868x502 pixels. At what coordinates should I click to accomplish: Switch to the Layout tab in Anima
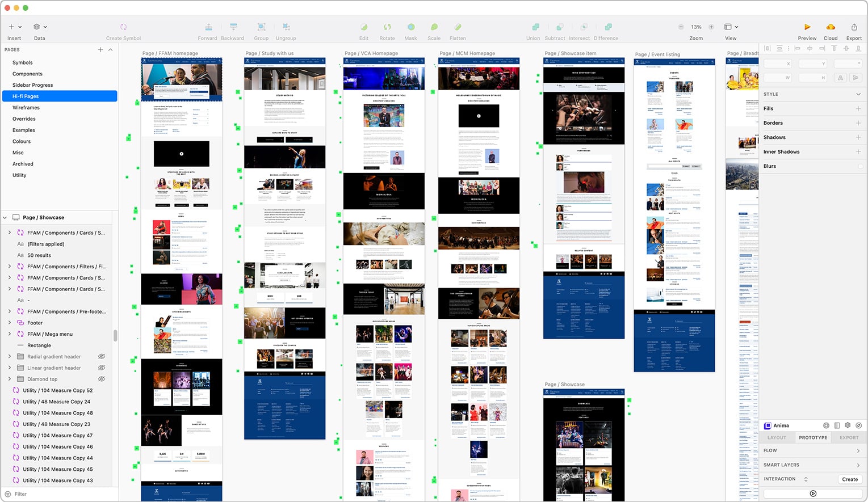[x=777, y=438]
